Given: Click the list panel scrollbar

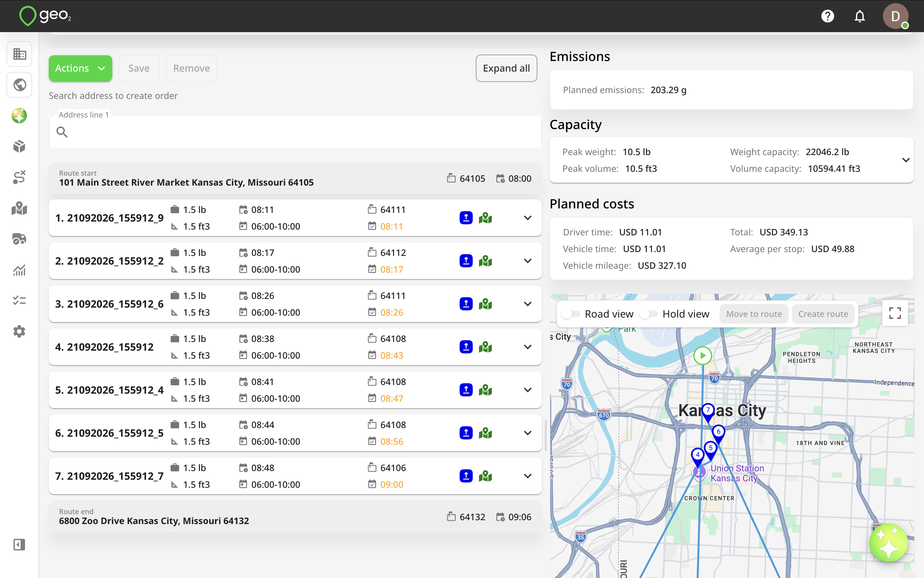Looking at the screenshot, I should (545, 435).
